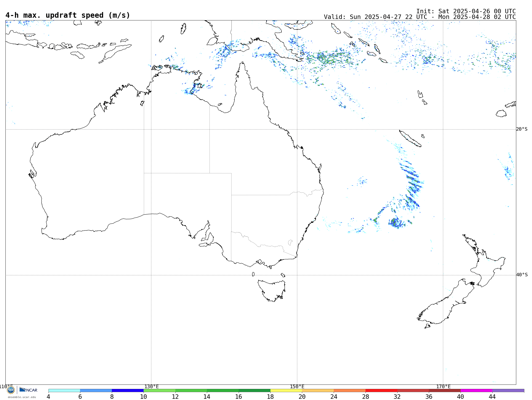Pick the light orange 20–24 colorbar segment
Screen dimensions: 532x400
(x=318, y=391)
